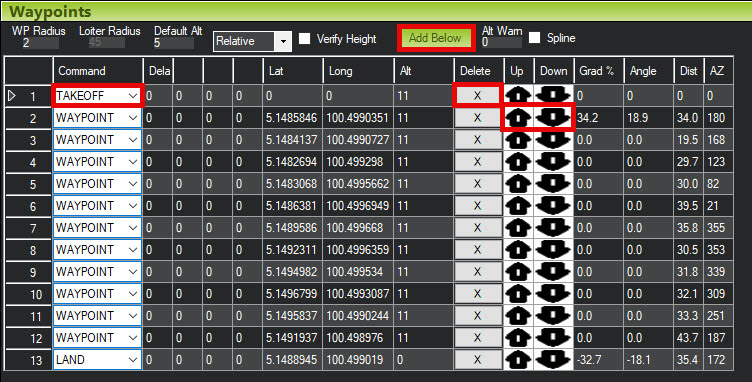Open the command dropdown in row 12
The image size is (752, 382).
(x=133, y=337)
